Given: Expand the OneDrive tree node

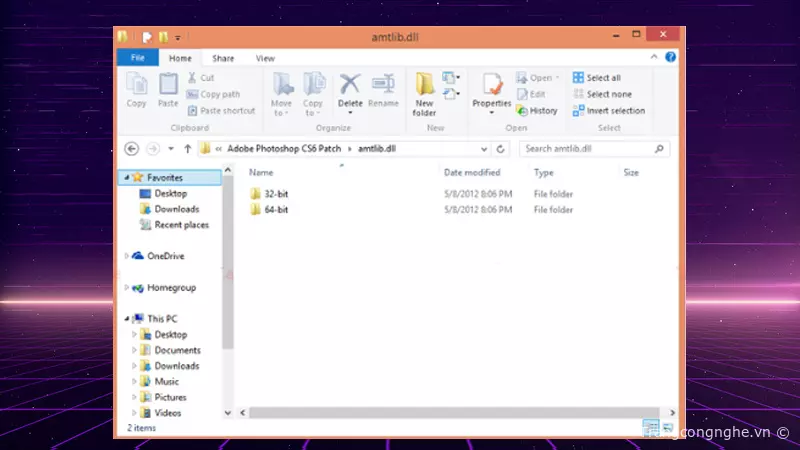Looking at the screenshot, I should tap(126, 256).
